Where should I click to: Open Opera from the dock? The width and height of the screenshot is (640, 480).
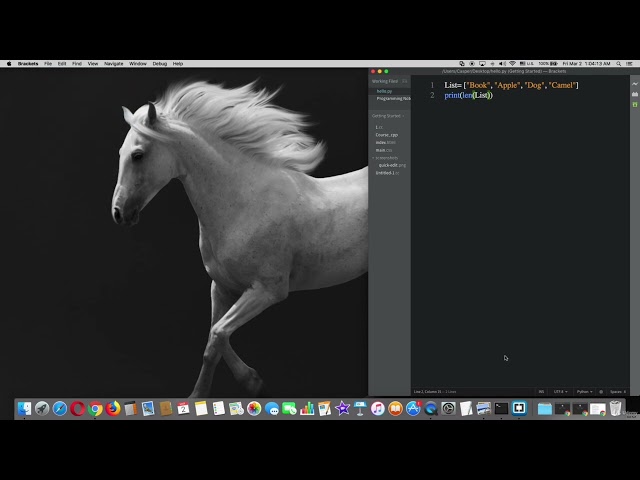78,408
